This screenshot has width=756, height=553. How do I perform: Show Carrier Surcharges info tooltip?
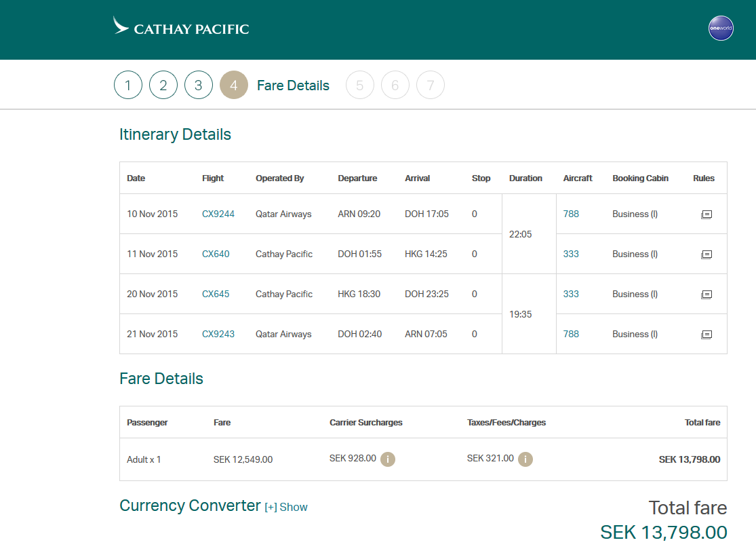coord(388,459)
